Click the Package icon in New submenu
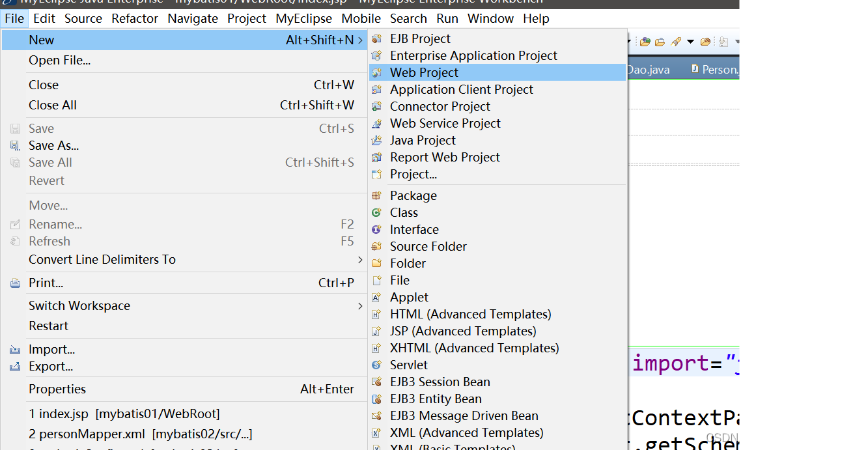868x450 pixels. tap(376, 196)
